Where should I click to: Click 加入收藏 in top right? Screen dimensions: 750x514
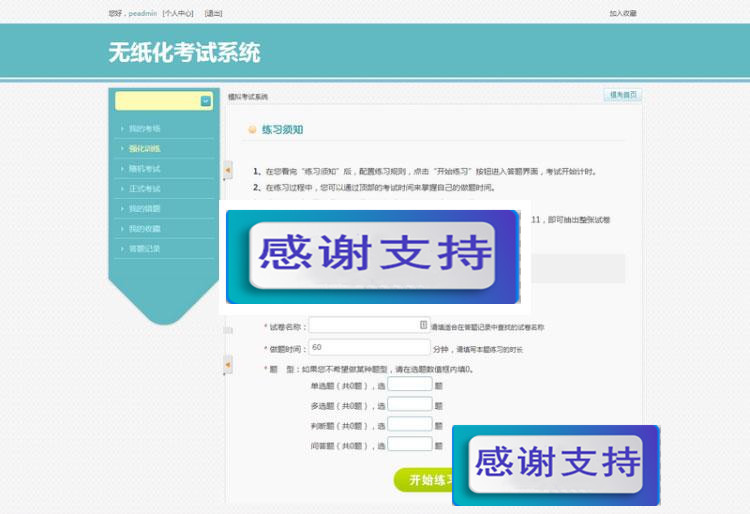(622, 13)
